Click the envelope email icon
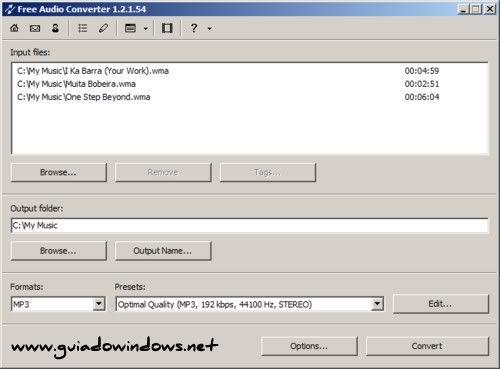Image resolution: width=500 pixels, height=369 pixels. [x=35, y=28]
